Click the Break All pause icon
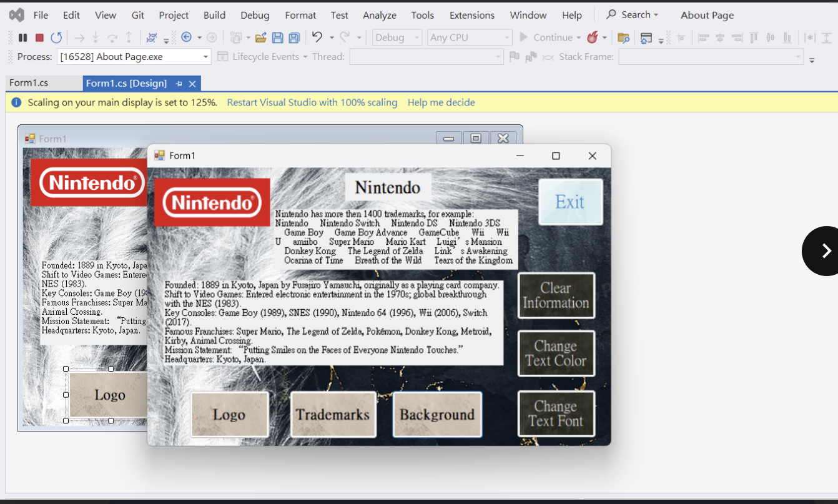The image size is (838, 504). (23, 38)
